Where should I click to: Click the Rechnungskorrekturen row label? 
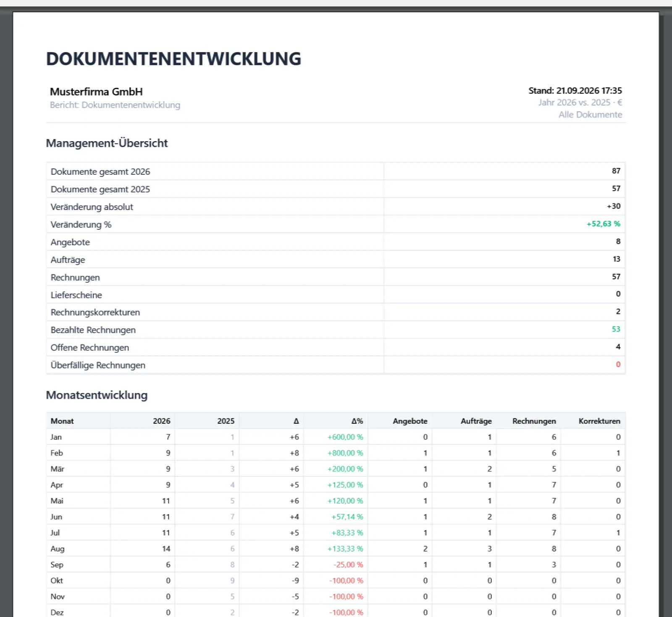tap(95, 312)
